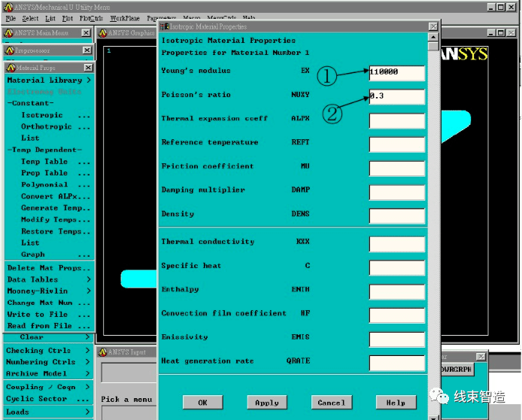522x420 pixels.
Task: Click the Preprocessor panel's ANSYS icon
Action: tap(10, 50)
